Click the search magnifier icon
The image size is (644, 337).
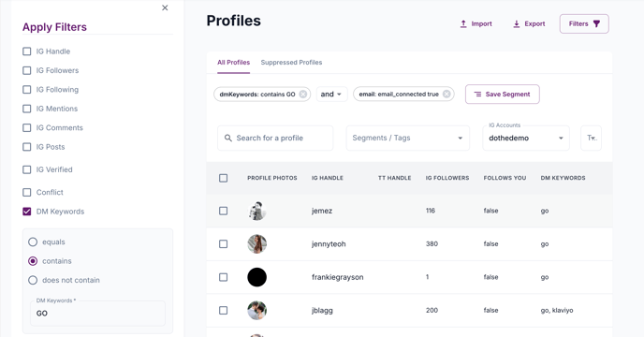pyautogui.click(x=228, y=139)
